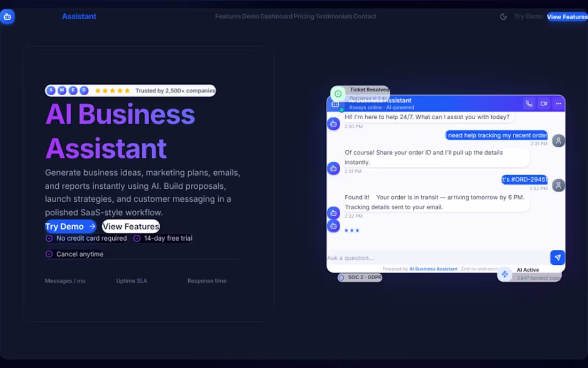Image resolution: width=588 pixels, height=368 pixels.
Task: Click the AI Active lightning icon
Action: (505, 274)
